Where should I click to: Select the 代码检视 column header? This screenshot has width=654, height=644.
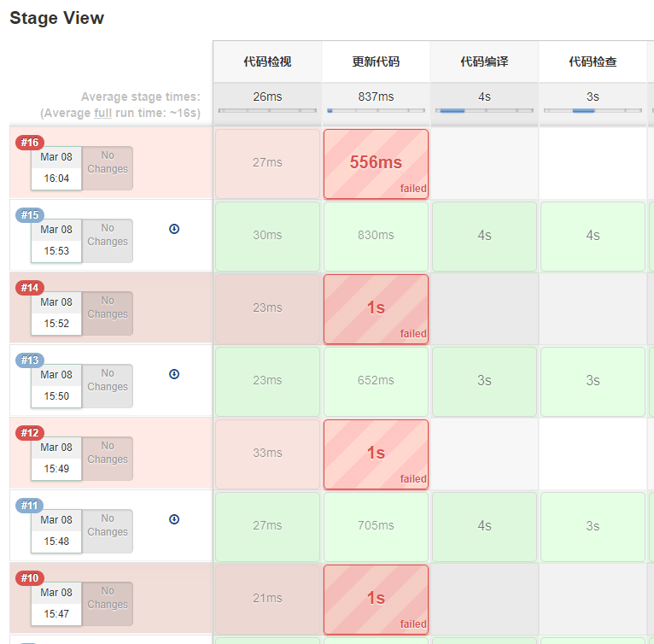coord(267,61)
